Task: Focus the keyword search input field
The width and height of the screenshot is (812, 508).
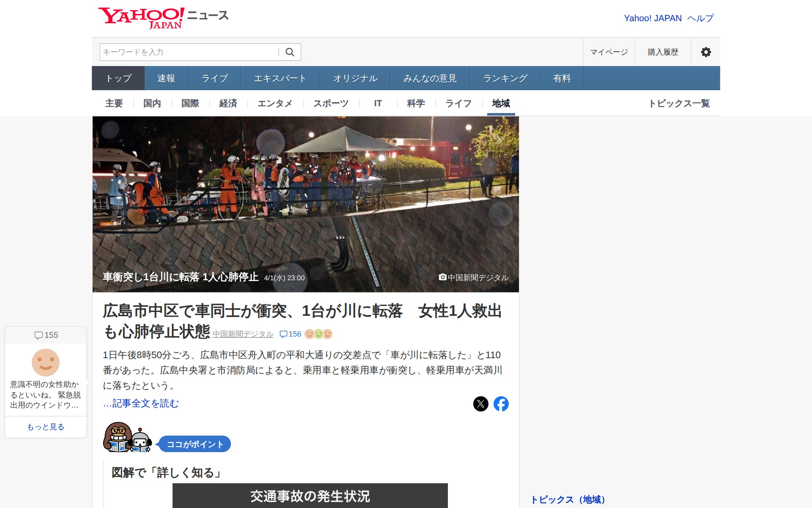Action: click(188, 52)
